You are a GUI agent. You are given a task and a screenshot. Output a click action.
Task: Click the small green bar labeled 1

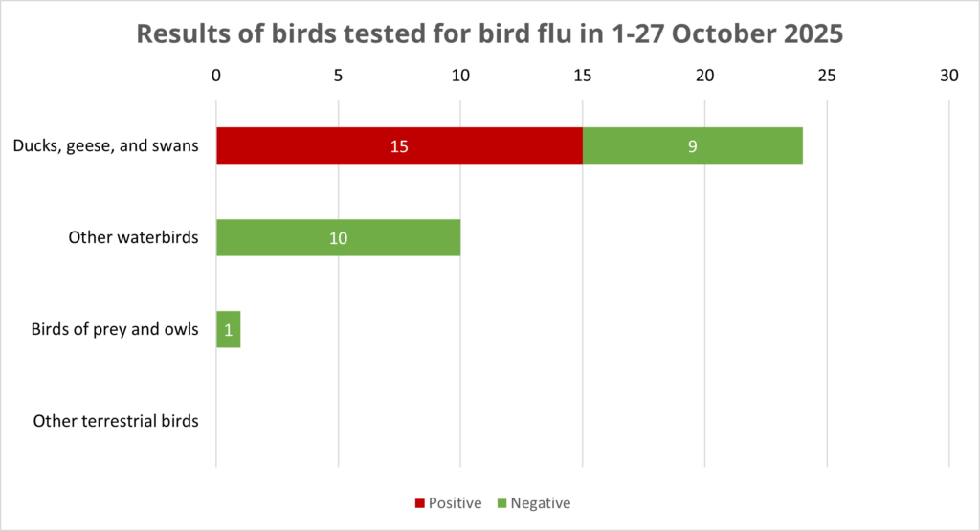pos(228,329)
